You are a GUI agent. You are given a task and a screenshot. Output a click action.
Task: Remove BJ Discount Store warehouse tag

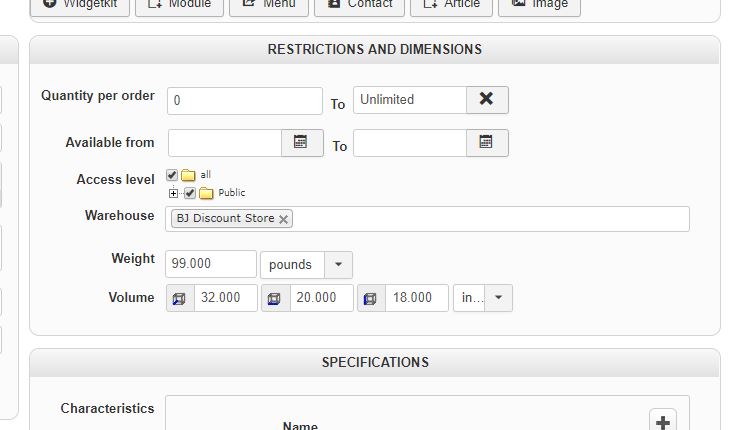tap(284, 219)
